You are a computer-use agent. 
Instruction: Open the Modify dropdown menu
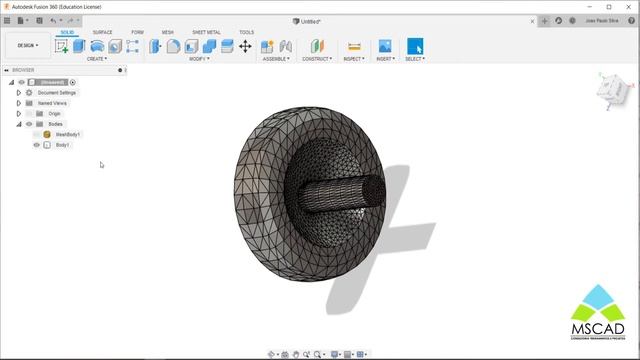click(x=199, y=59)
